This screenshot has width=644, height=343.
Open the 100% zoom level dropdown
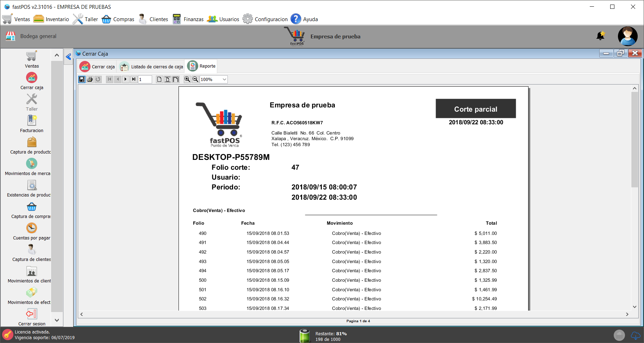click(x=224, y=79)
